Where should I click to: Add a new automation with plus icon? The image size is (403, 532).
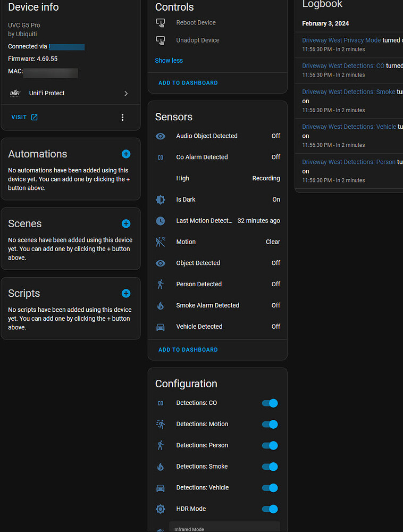126,154
